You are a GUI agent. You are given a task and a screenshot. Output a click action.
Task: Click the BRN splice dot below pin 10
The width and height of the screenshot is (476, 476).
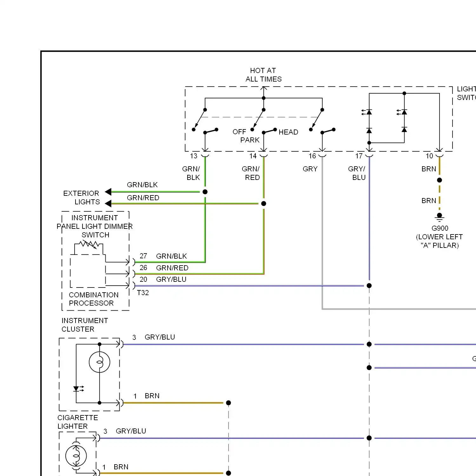(440, 180)
